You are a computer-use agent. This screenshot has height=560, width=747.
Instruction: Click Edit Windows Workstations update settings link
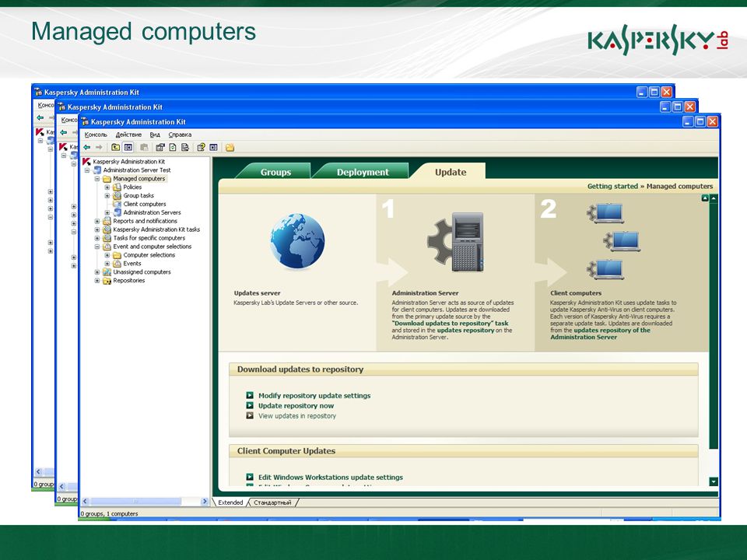(331, 477)
